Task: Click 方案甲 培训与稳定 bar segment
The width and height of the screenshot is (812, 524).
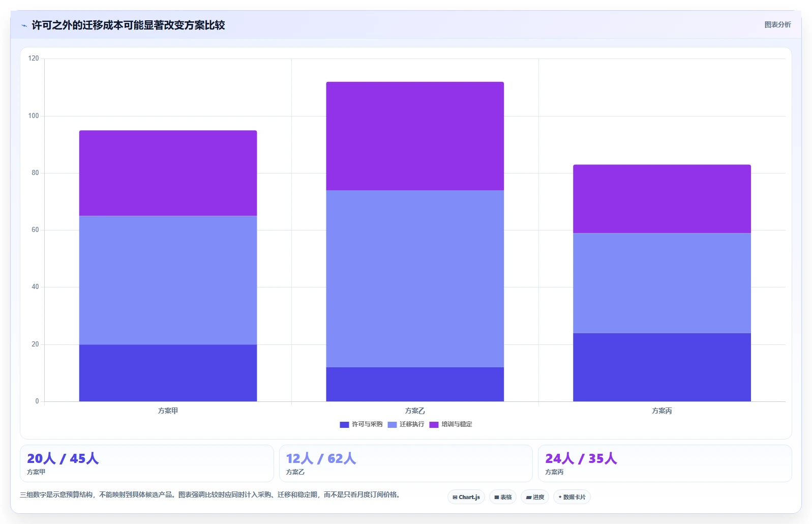Action: (x=168, y=173)
